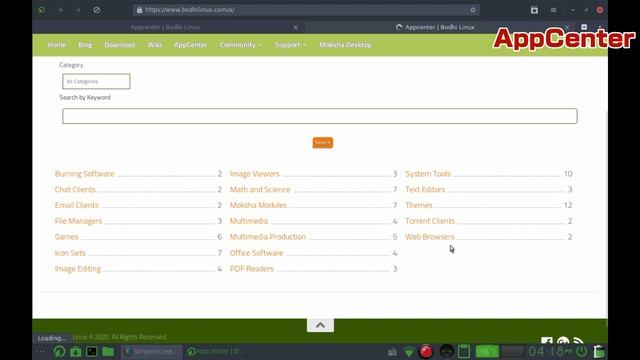
Task: Switch to the second virtual desktop pager
Action: 512,351
